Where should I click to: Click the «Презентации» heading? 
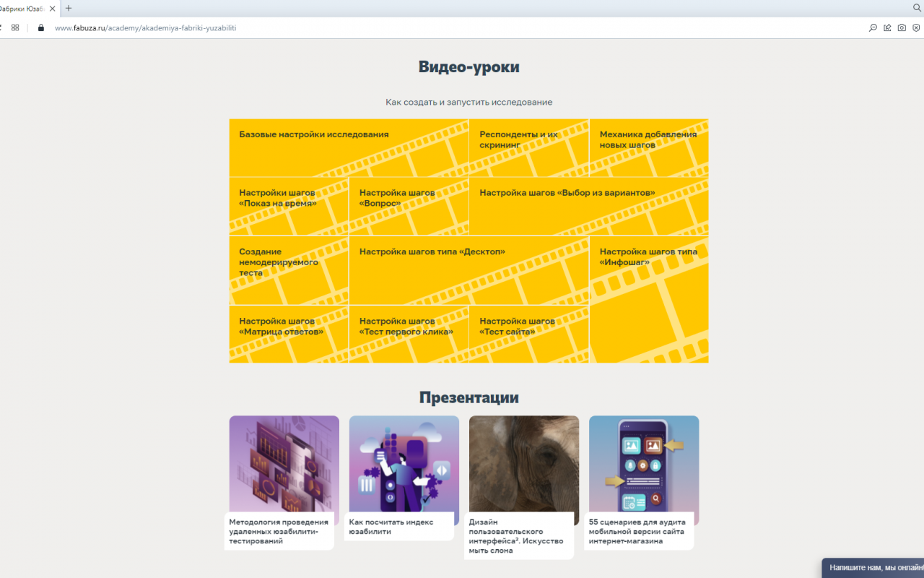(x=469, y=397)
